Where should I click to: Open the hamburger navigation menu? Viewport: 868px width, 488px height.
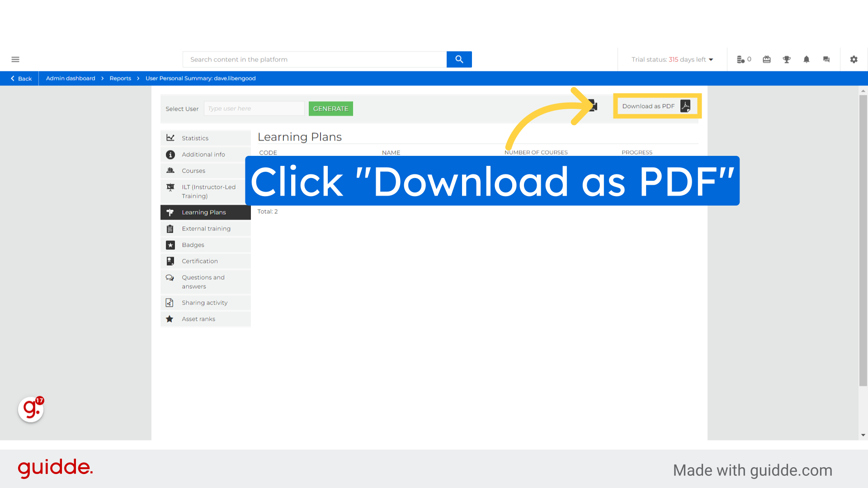[15, 59]
